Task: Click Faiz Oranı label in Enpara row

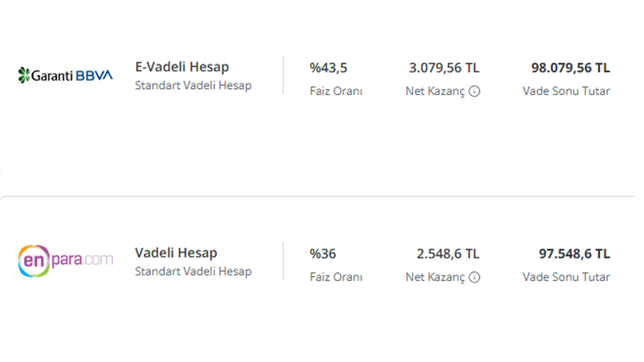Action: pos(336,278)
